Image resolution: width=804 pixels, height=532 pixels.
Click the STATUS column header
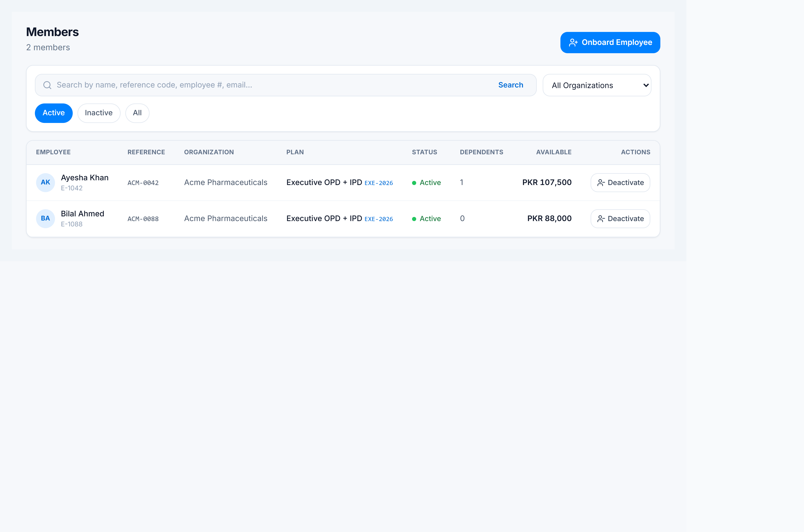[x=424, y=152]
